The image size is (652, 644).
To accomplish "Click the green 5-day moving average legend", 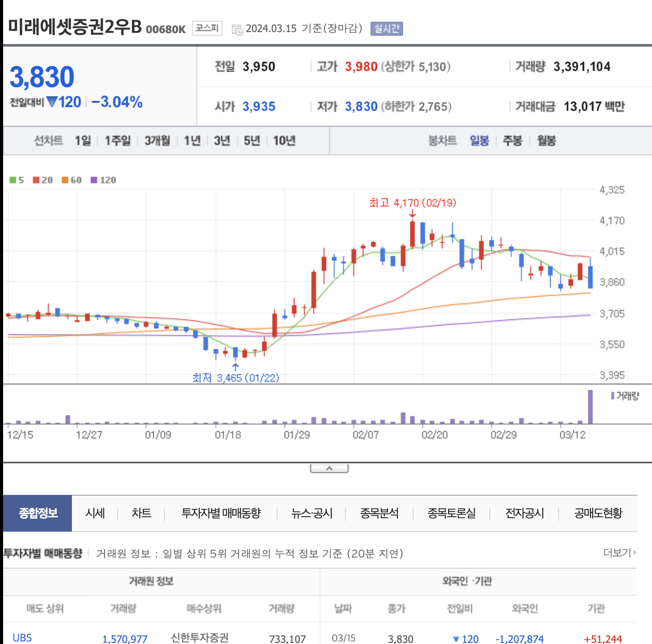I will coord(17,180).
